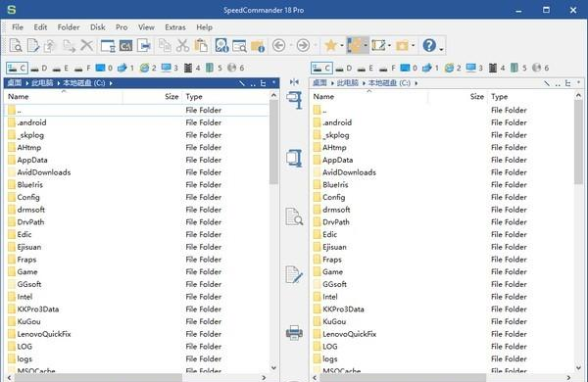
Task: Click the Paste clipboard icon
Action: click(x=201, y=46)
